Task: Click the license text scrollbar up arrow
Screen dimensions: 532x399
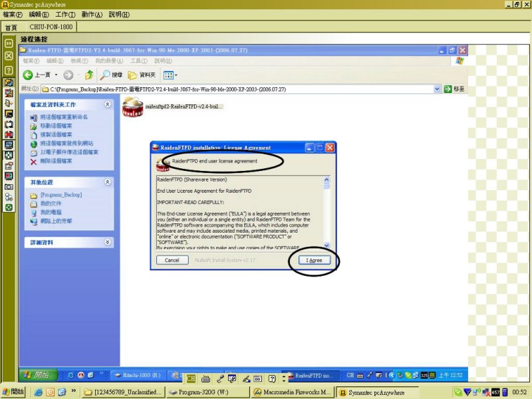Action: tap(327, 180)
